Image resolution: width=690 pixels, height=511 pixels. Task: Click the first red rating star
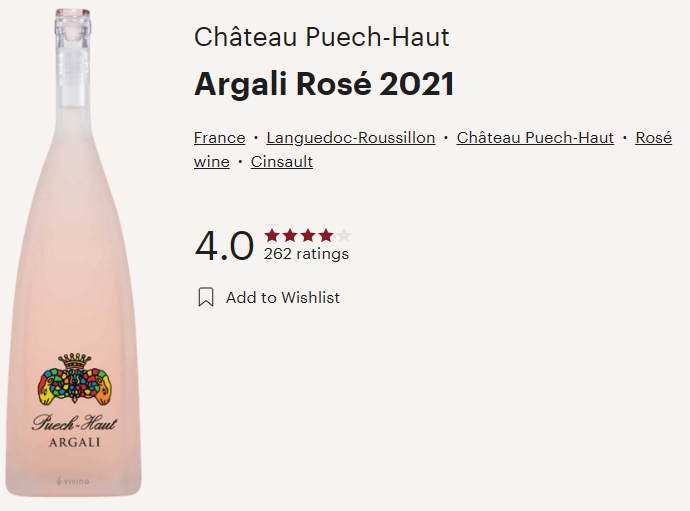coord(272,235)
